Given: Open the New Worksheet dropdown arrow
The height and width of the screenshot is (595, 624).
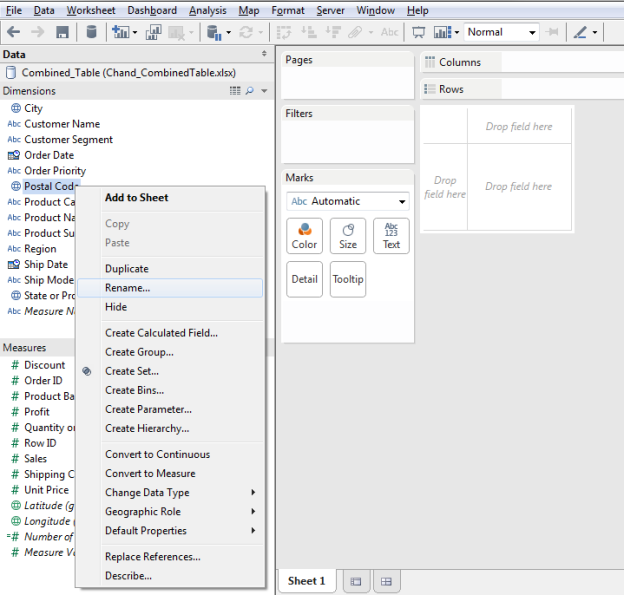Looking at the screenshot, I should point(135,33).
